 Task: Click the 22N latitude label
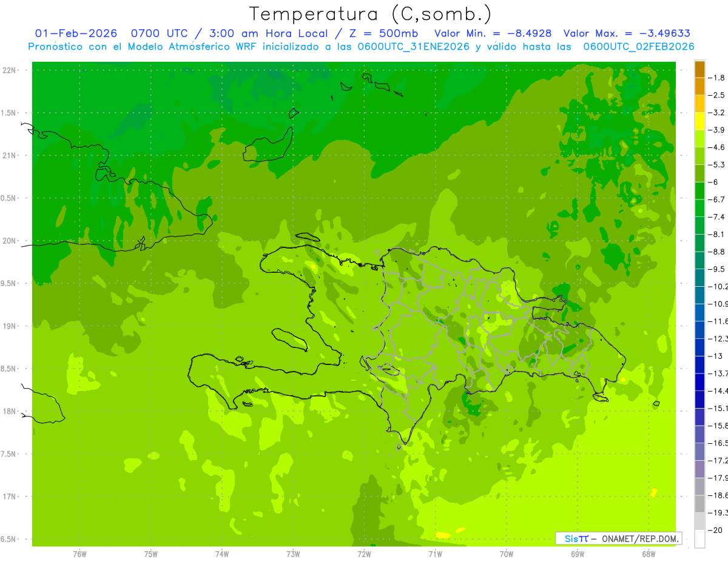pyautogui.click(x=9, y=70)
